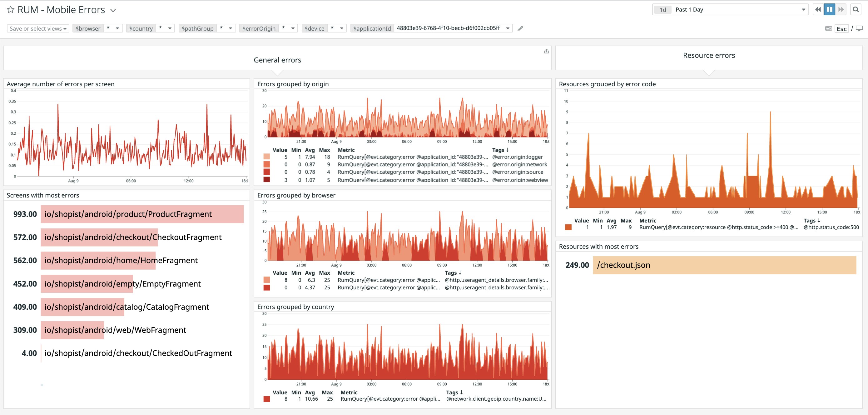Image resolution: width=868 pixels, height=415 pixels.
Task: Click the zoom out magnifier icon
Action: click(x=856, y=9)
